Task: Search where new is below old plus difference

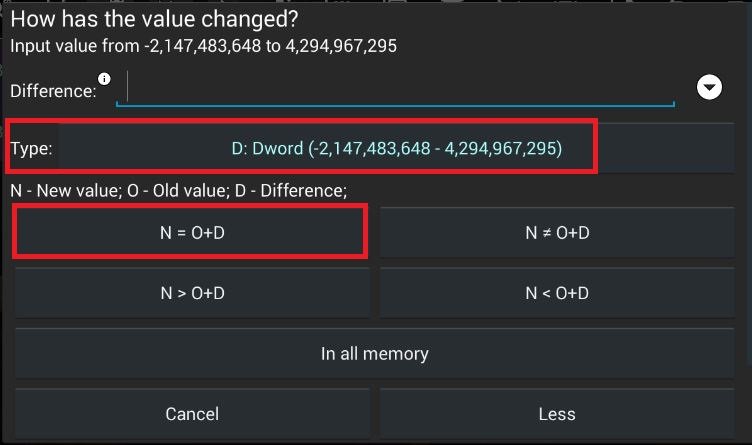Action: coord(557,293)
